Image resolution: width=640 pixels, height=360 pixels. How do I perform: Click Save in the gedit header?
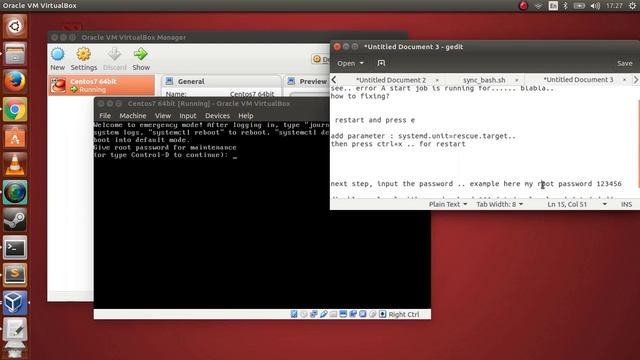pos(624,63)
